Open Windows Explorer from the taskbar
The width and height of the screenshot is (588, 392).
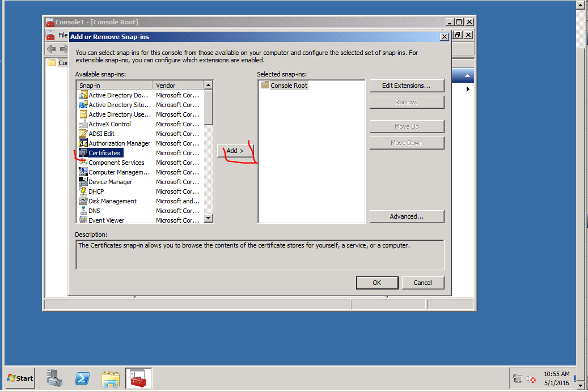[110, 379]
